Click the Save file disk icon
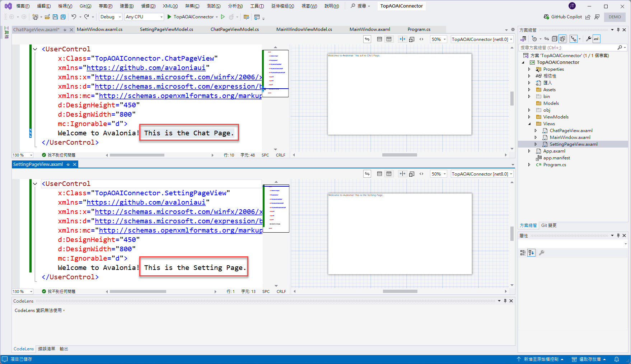The width and height of the screenshot is (631, 364). (55, 17)
